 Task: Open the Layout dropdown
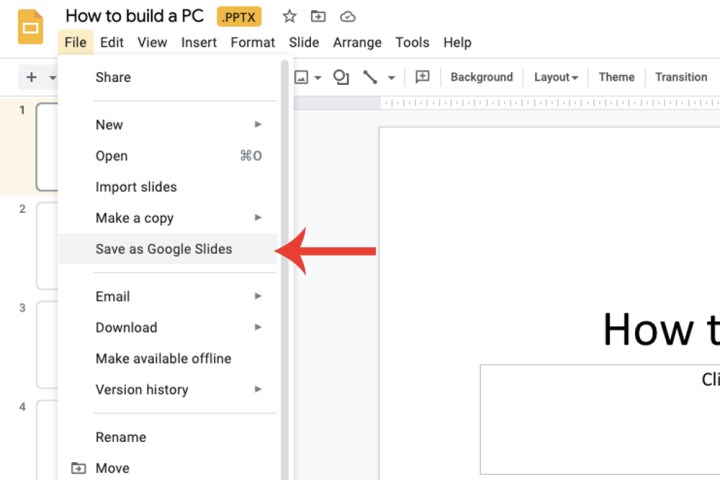tap(557, 77)
